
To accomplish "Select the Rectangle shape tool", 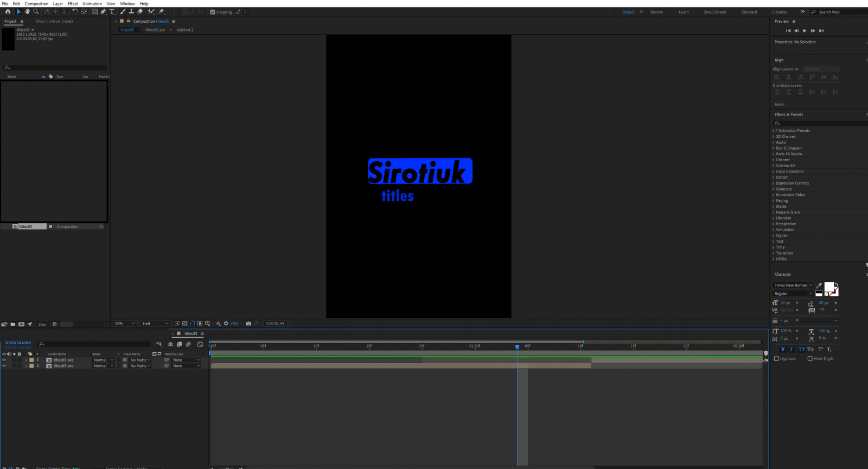I will (x=94, y=11).
